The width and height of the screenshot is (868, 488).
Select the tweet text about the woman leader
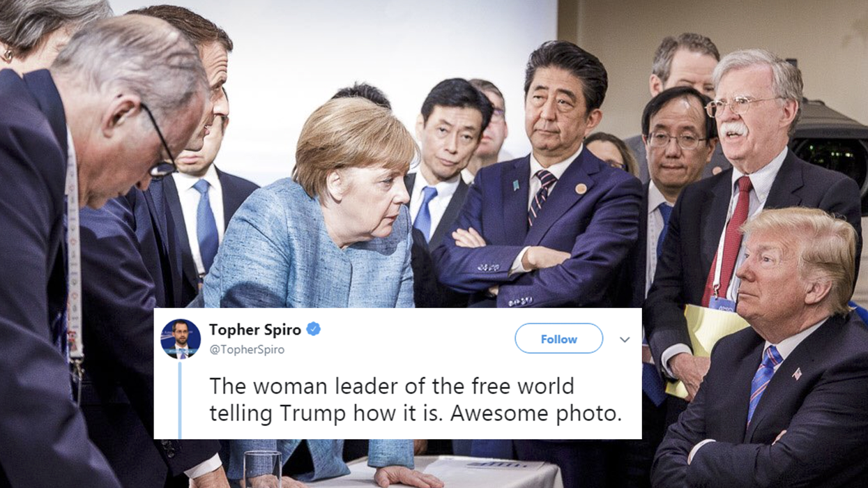416,399
